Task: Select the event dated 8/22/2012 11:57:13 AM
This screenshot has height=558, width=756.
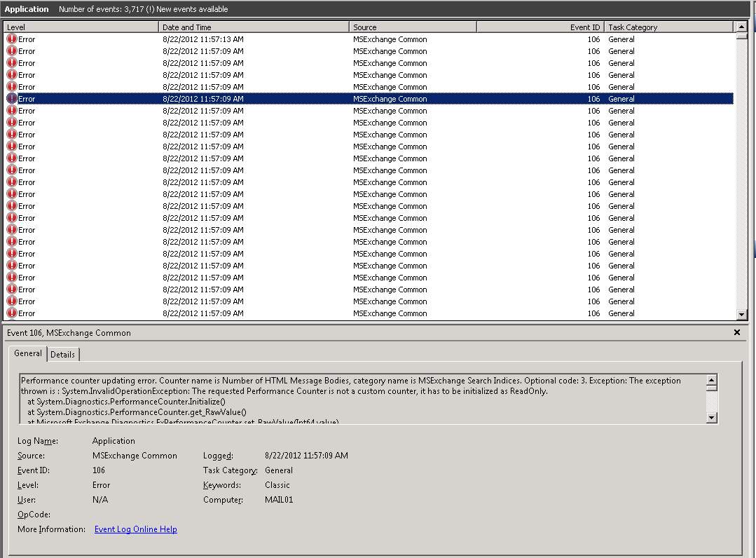Action: click(x=369, y=39)
